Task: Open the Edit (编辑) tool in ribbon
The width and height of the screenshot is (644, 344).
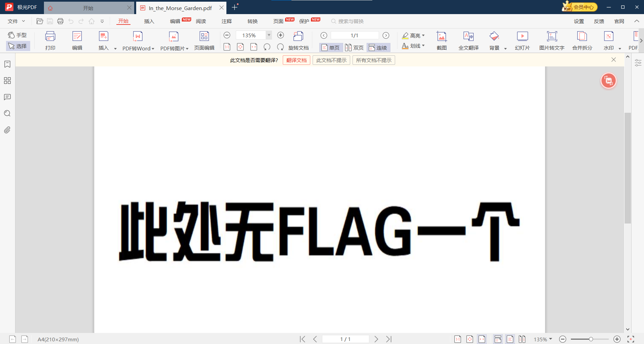Action: pyautogui.click(x=77, y=36)
